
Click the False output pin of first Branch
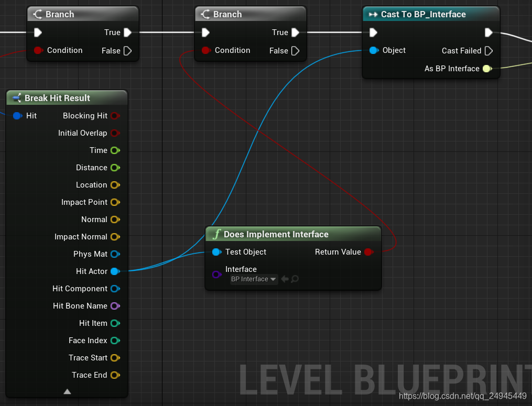click(127, 51)
